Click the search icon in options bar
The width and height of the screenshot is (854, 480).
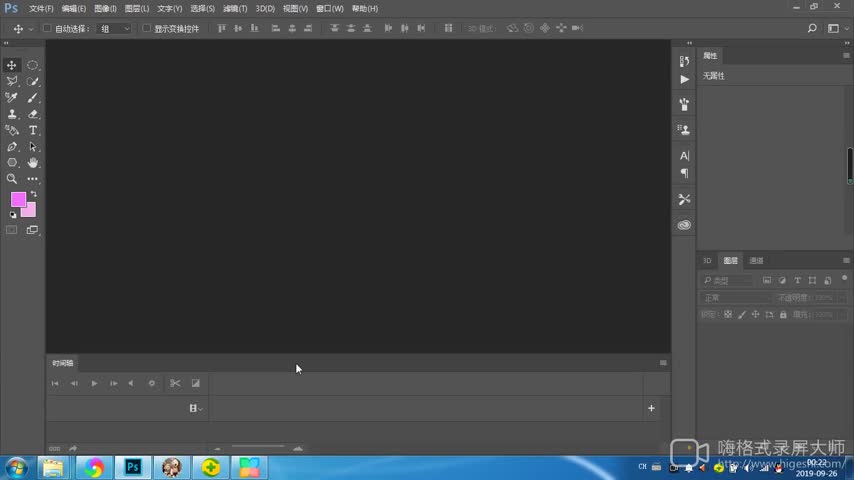click(x=812, y=28)
